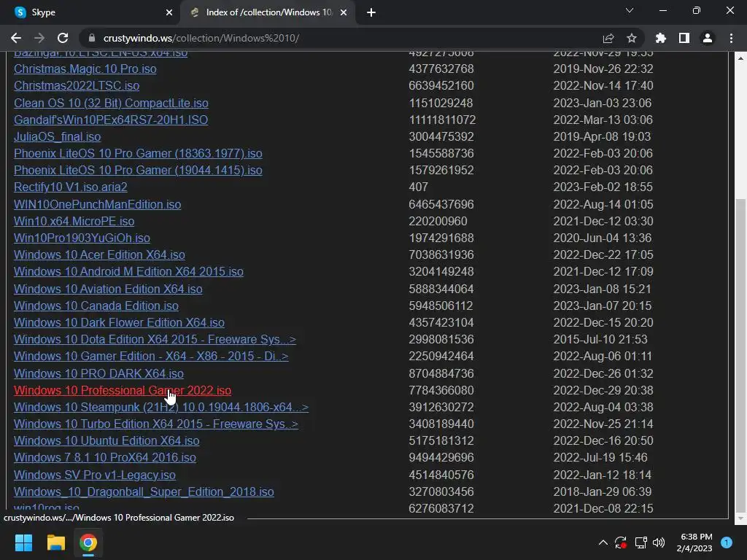Click the forward navigation arrow
The width and height of the screenshot is (747, 560).
point(39,38)
